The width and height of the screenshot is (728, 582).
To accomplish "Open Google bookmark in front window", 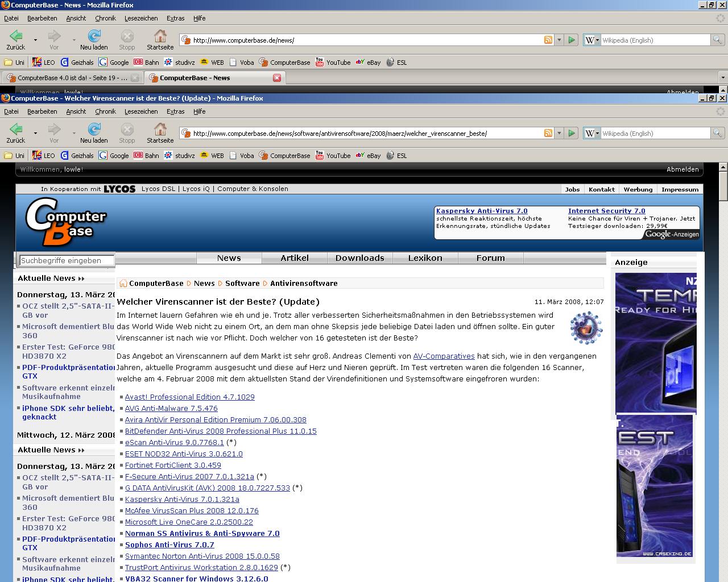I will (114, 155).
